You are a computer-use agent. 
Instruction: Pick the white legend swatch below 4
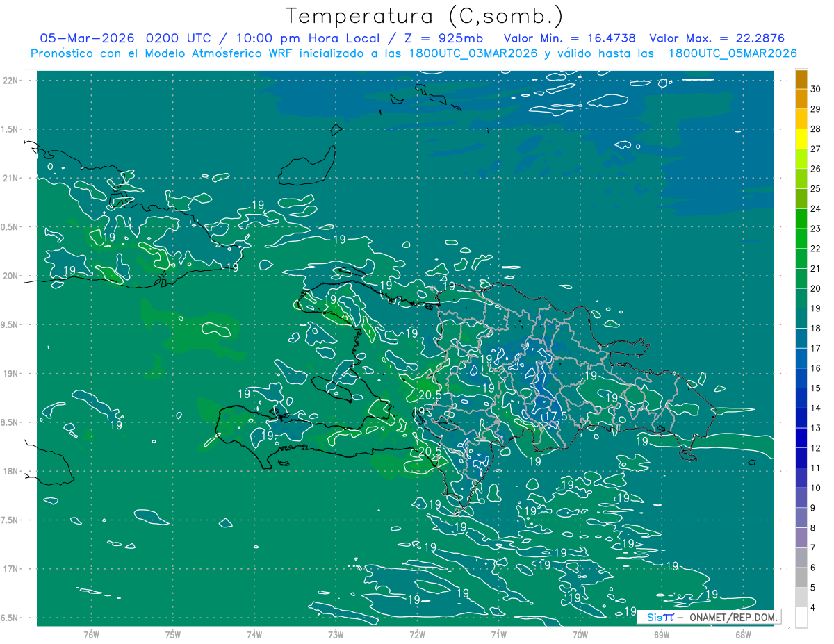(x=802, y=618)
